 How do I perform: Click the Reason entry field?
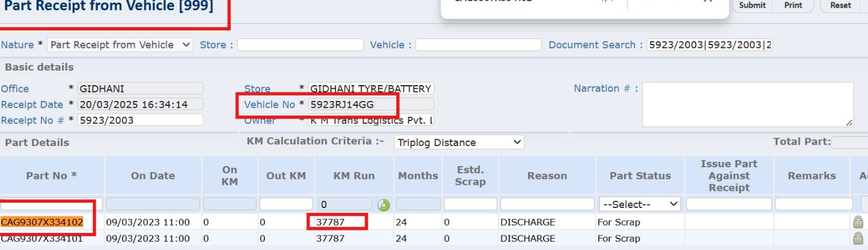(547, 204)
